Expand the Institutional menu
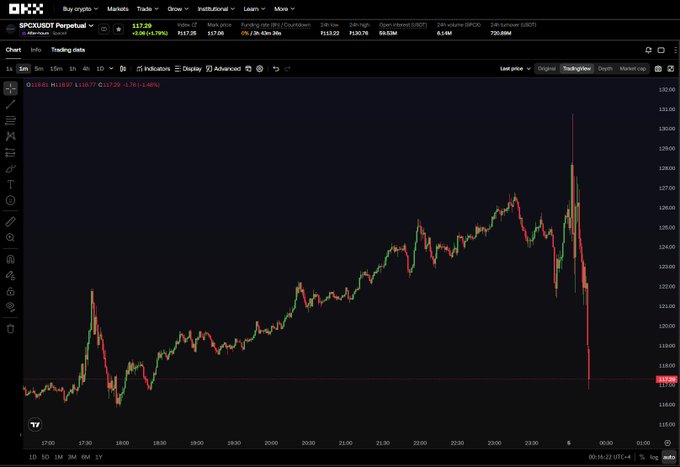Viewport: 680px width, 467px height. 216,9
